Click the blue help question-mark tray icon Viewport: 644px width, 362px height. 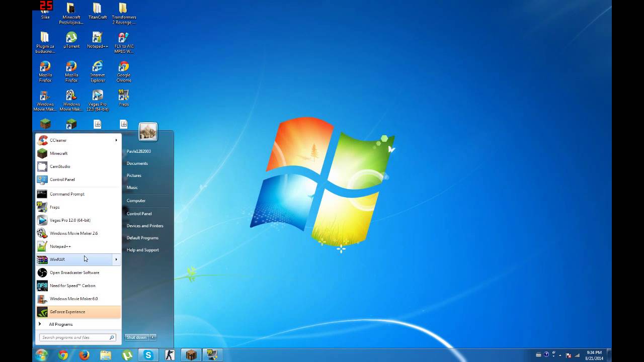coord(546,355)
